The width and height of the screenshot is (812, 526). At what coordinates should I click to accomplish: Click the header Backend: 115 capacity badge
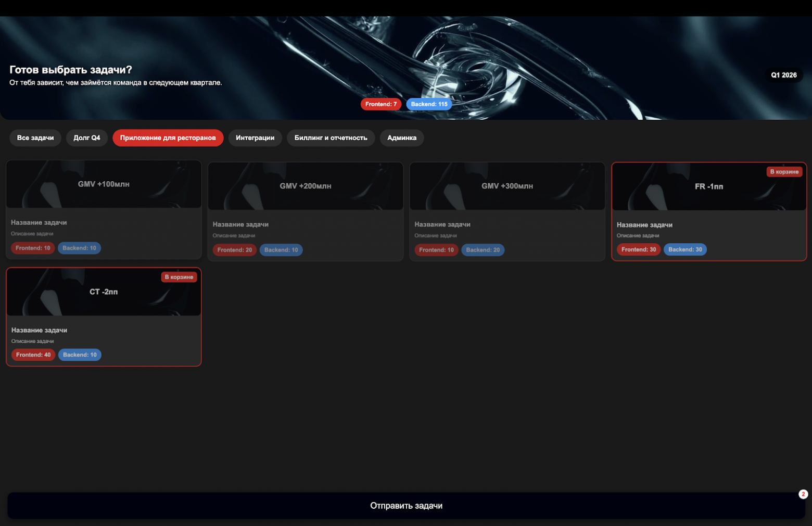(x=429, y=104)
